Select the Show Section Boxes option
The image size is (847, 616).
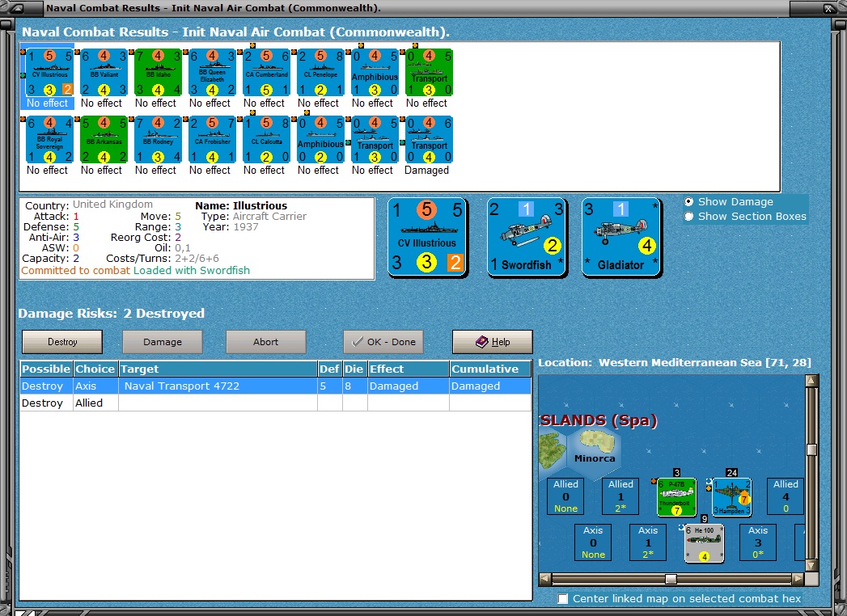point(688,217)
